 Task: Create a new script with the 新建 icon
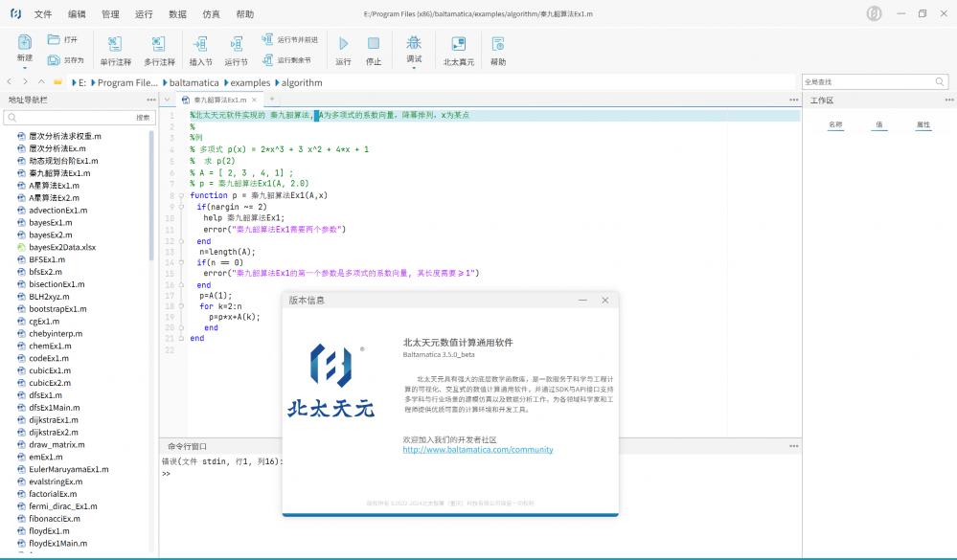pos(24,43)
